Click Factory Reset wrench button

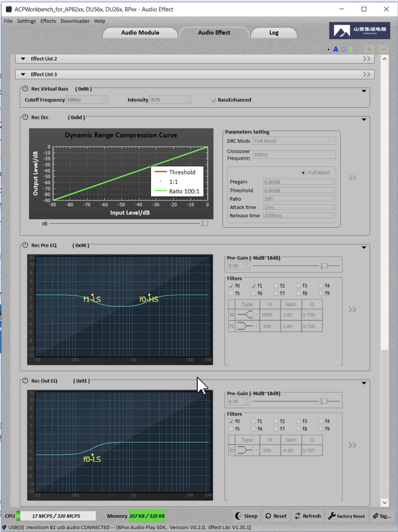(x=347, y=516)
